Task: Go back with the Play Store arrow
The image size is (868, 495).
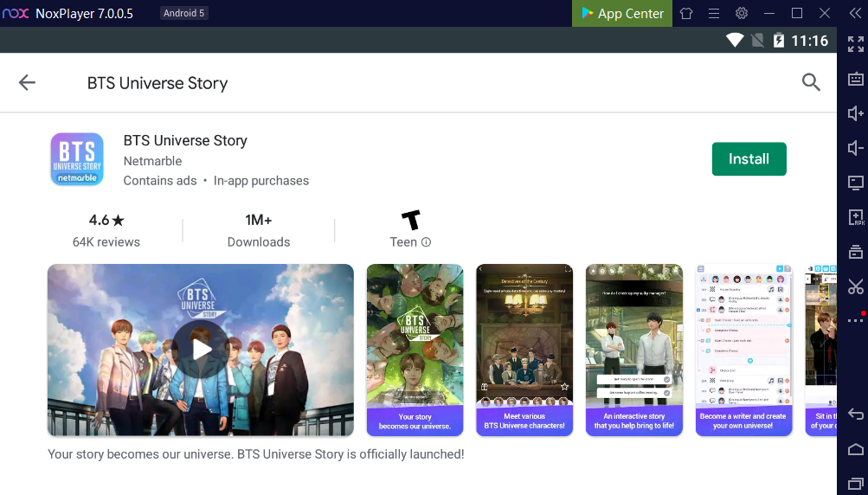Action: pyautogui.click(x=27, y=82)
